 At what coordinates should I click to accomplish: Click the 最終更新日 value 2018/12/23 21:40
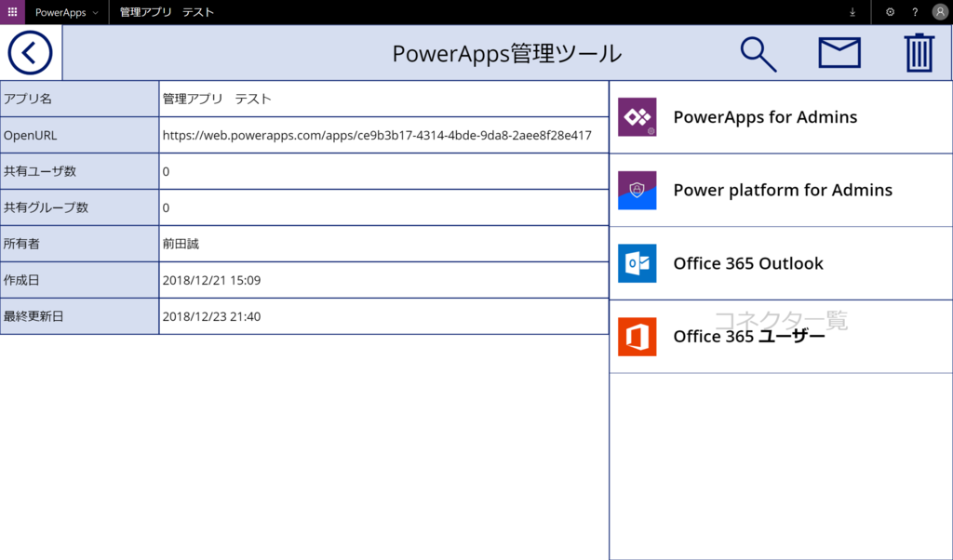coord(211,316)
